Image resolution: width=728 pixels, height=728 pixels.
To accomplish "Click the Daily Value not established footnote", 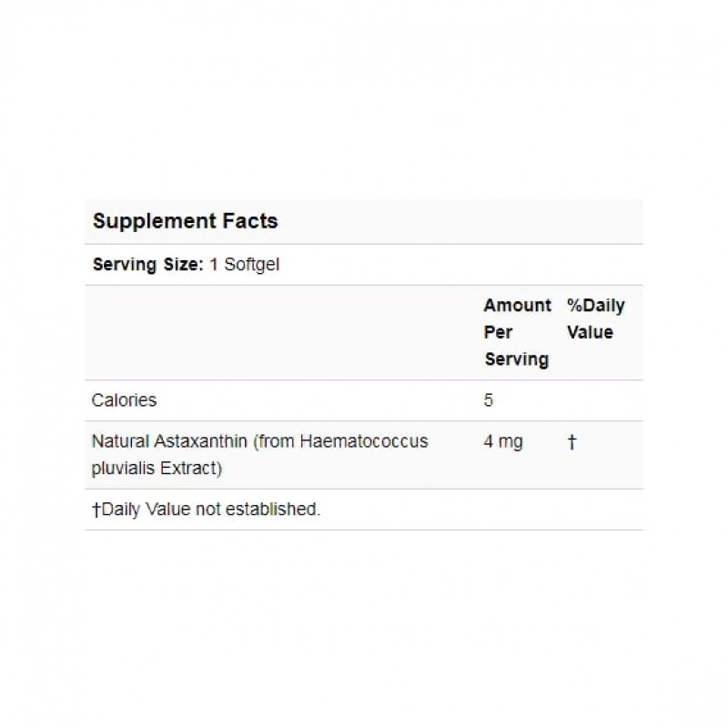I will click(x=207, y=510).
